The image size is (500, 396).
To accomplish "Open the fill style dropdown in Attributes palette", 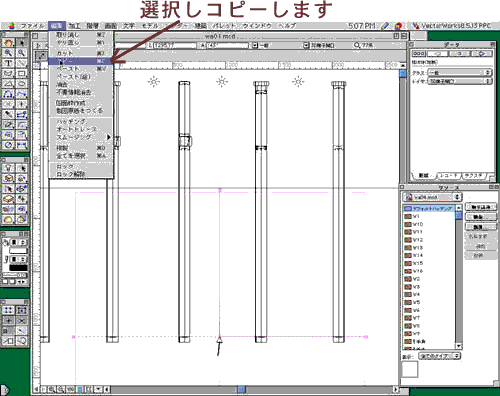I will pos(19,242).
